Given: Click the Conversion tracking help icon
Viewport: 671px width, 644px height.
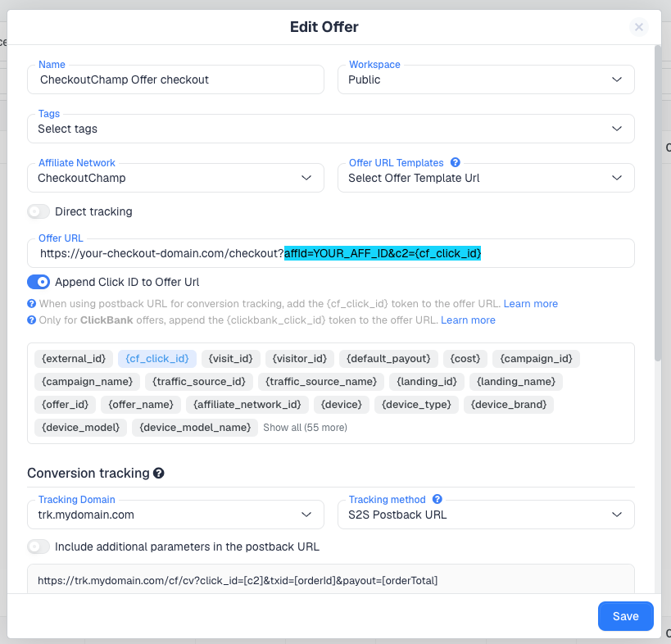Looking at the screenshot, I should (159, 474).
